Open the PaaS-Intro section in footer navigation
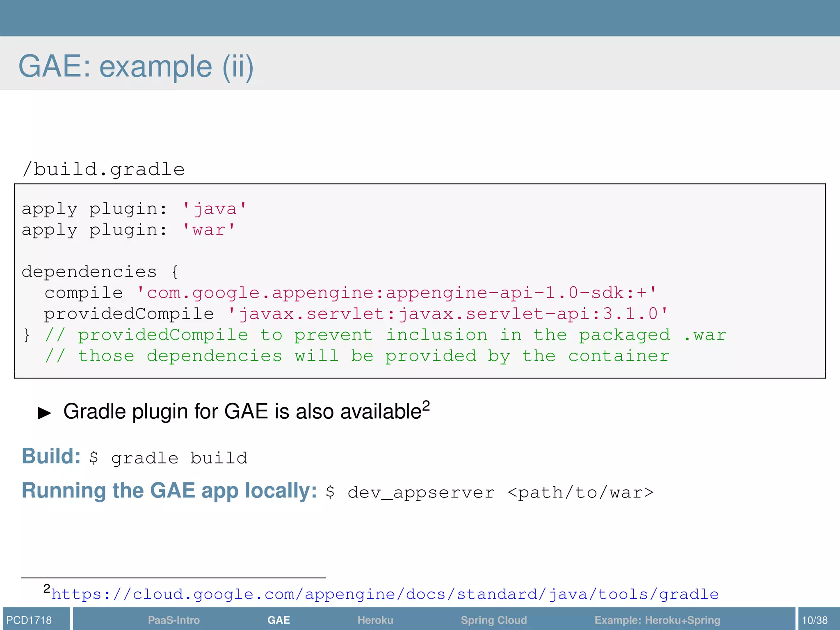 pos(173,620)
